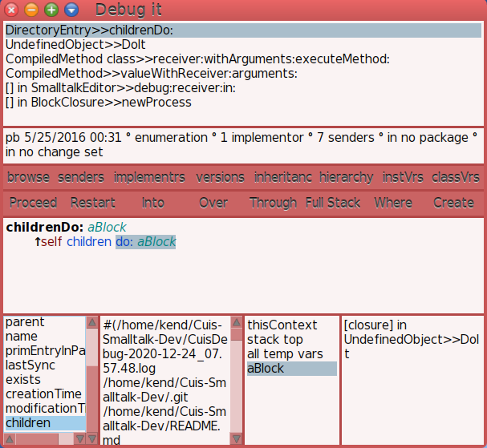Step Into the current method

click(152, 203)
